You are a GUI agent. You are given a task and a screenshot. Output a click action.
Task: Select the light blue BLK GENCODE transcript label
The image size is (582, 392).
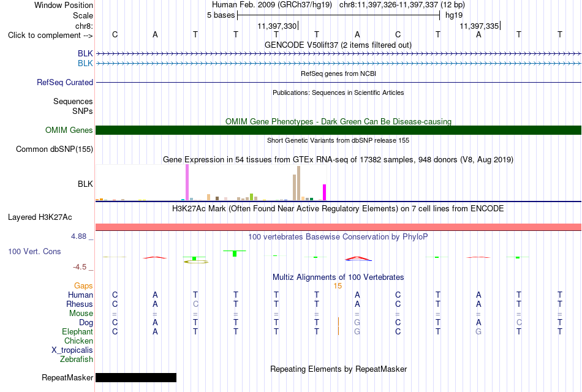pos(85,64)
